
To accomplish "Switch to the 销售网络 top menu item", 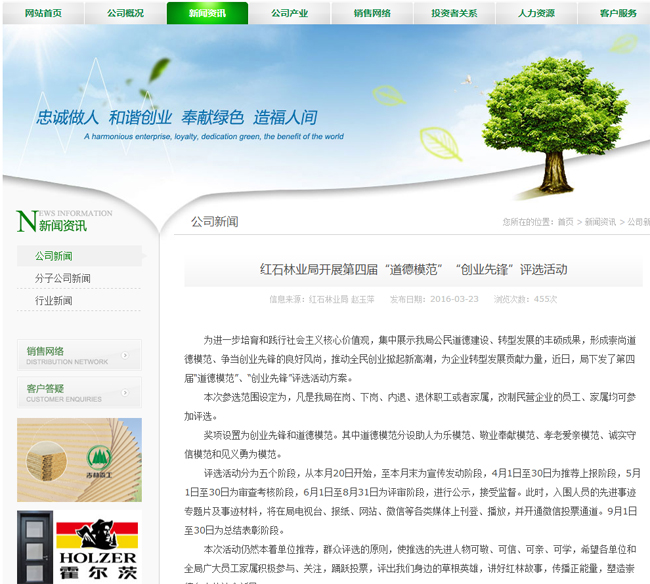I will point(371,13).
